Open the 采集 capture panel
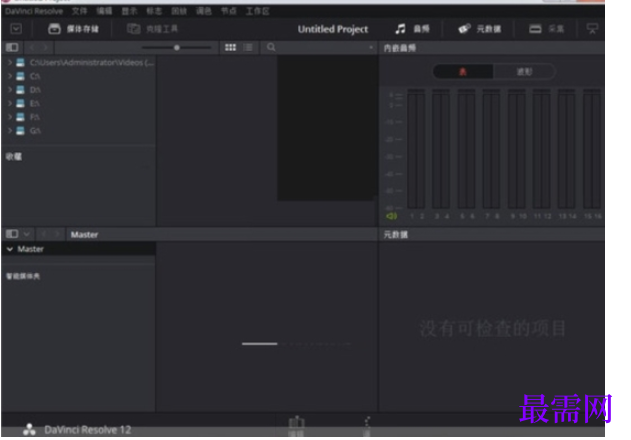This screenshot has height=440, width=631. click(x=546, y=29)
